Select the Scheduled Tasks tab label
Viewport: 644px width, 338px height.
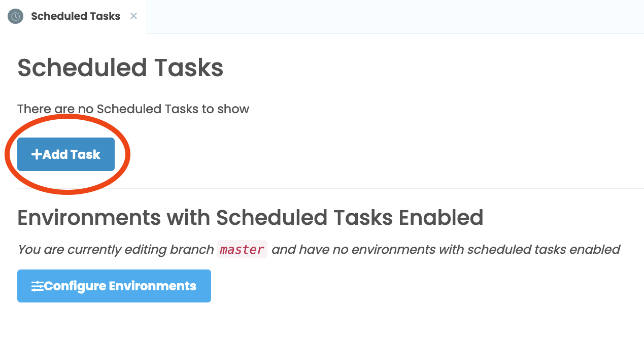point(75,16)
